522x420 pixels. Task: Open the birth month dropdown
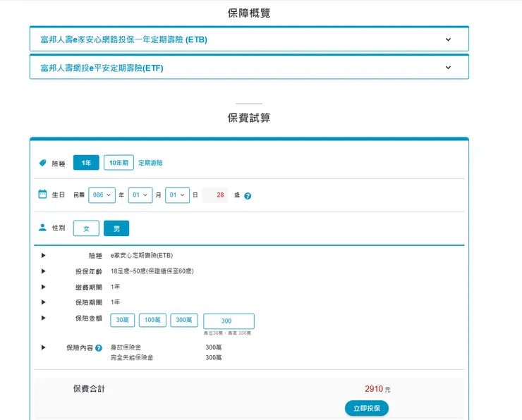point(140,195)
